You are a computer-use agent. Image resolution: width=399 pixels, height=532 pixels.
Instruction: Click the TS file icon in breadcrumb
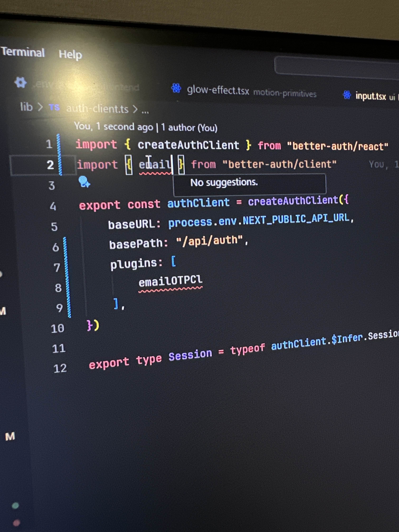(x=54, y=107)
